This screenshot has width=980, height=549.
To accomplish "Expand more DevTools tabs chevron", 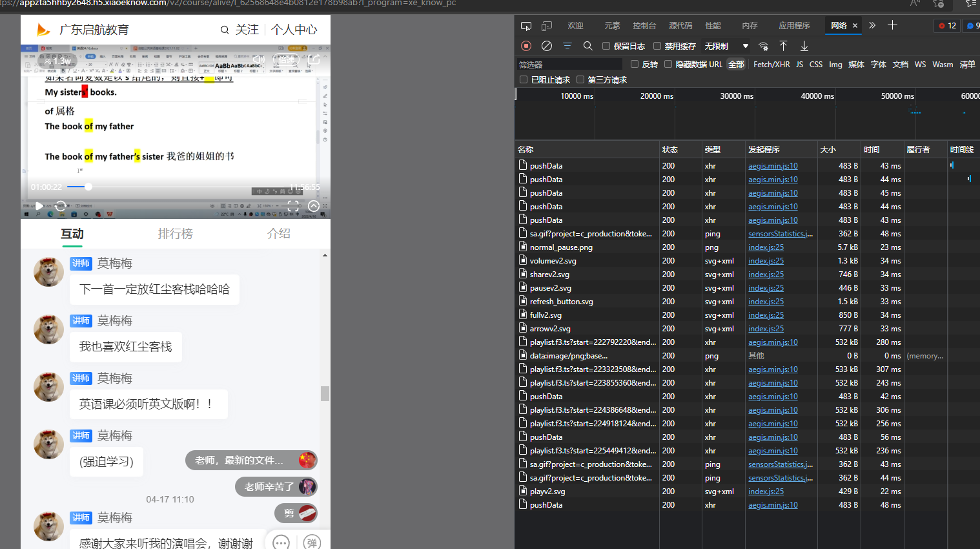I will click(x=872, y=26).
